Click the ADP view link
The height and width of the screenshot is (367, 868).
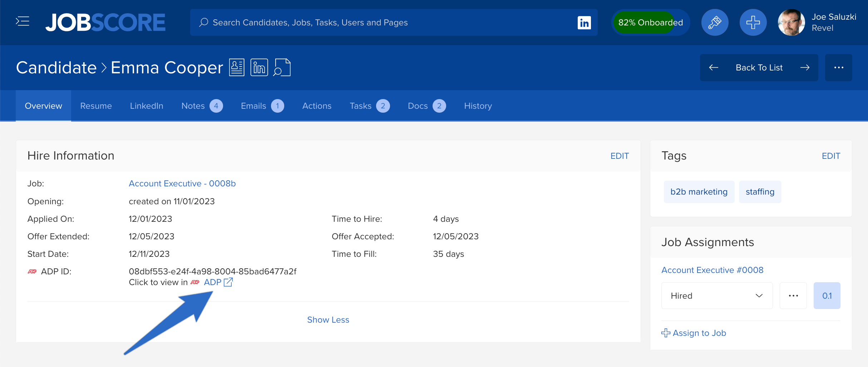pyautogui.click(x=213, y=282)
